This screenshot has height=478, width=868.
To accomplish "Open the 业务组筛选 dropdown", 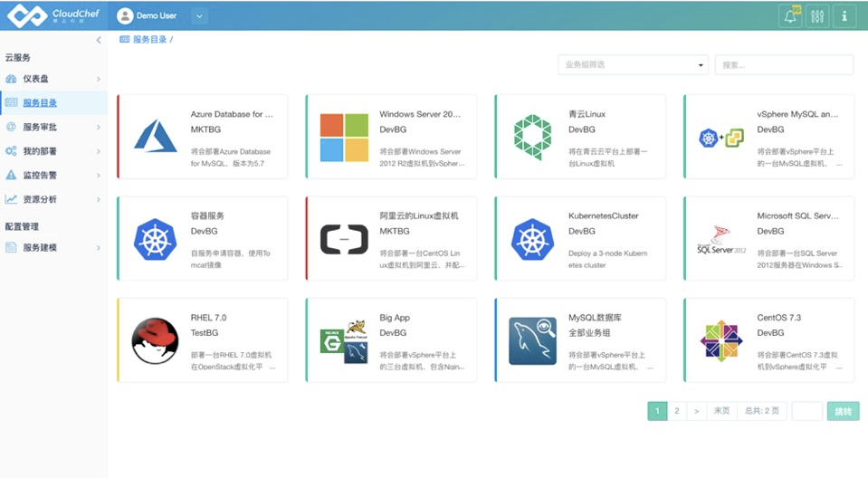I will [633, 65].
